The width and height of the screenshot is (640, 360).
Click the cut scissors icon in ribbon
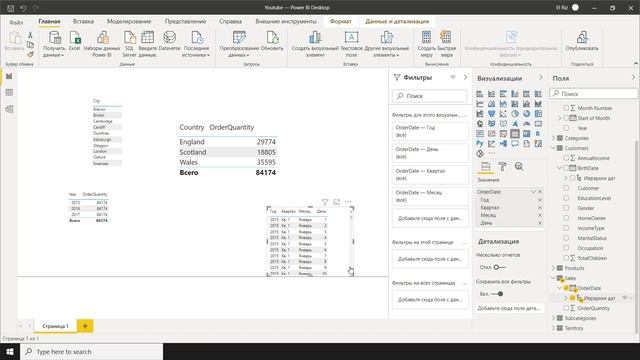pos(30,36)
